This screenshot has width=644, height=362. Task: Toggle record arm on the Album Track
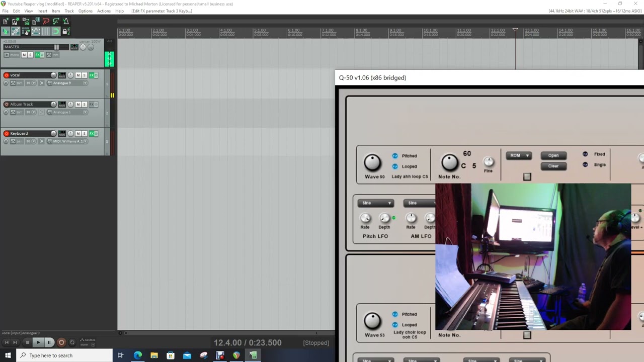point(7,105)
